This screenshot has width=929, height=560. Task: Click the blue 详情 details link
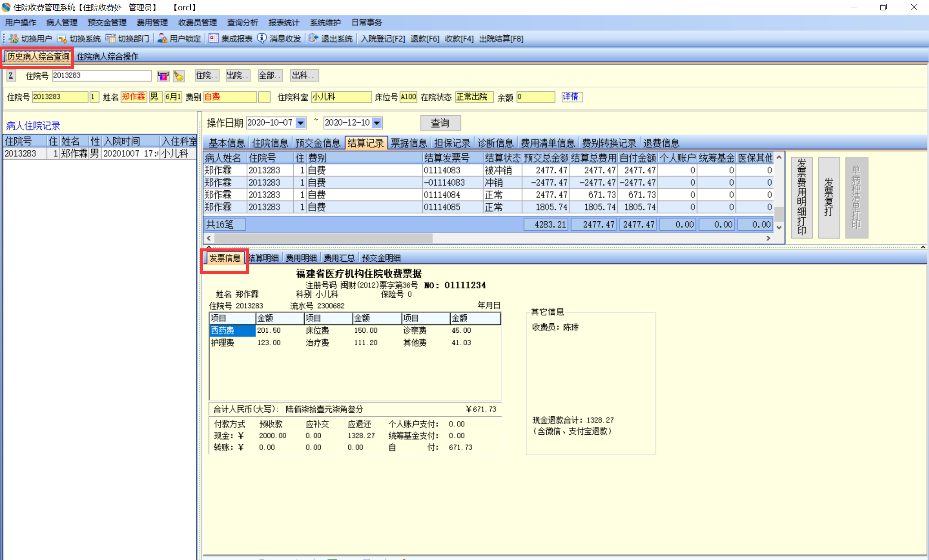[x=571, y=97]
